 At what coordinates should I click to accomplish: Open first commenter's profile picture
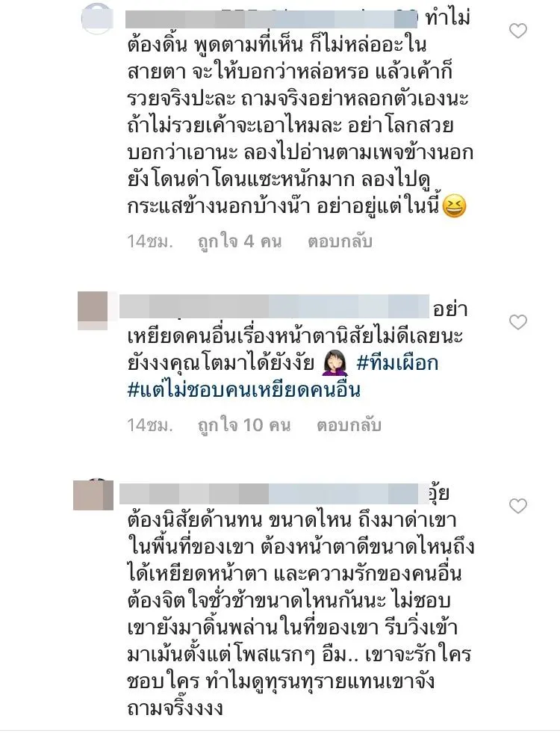pos(97,19)
